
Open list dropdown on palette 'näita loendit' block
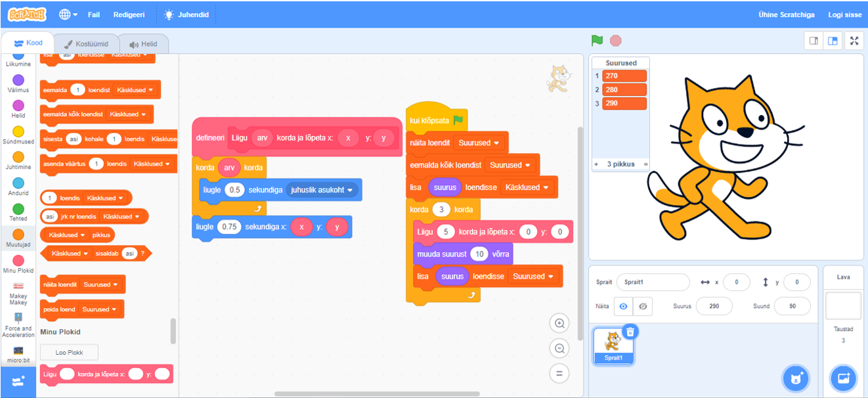coord(100,284)
